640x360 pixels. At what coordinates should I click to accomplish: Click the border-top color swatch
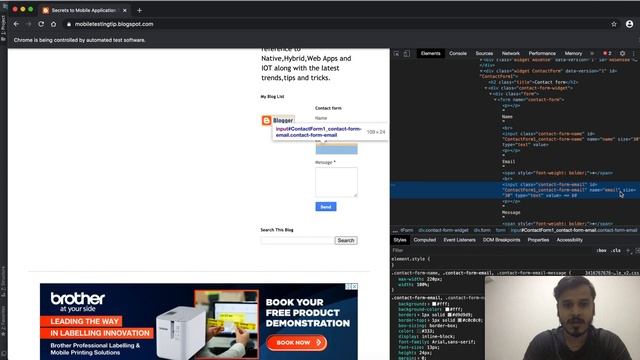pos(461,320)
